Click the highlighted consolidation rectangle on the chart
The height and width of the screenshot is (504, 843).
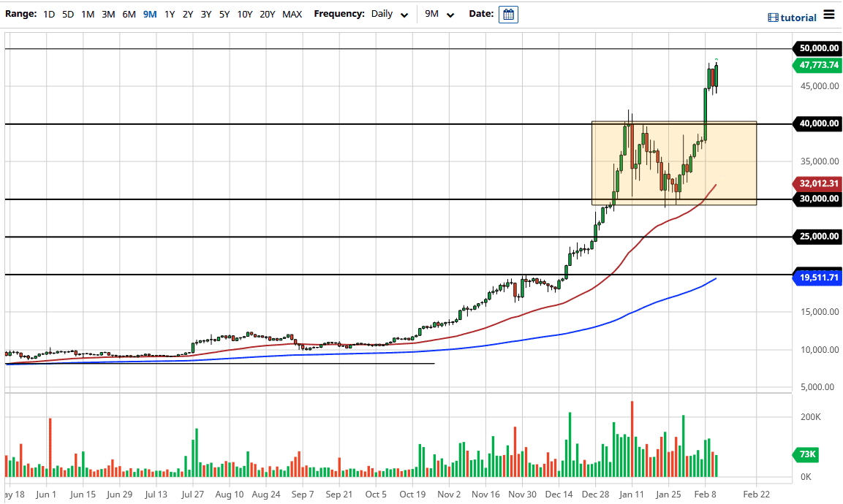[673, 162]
